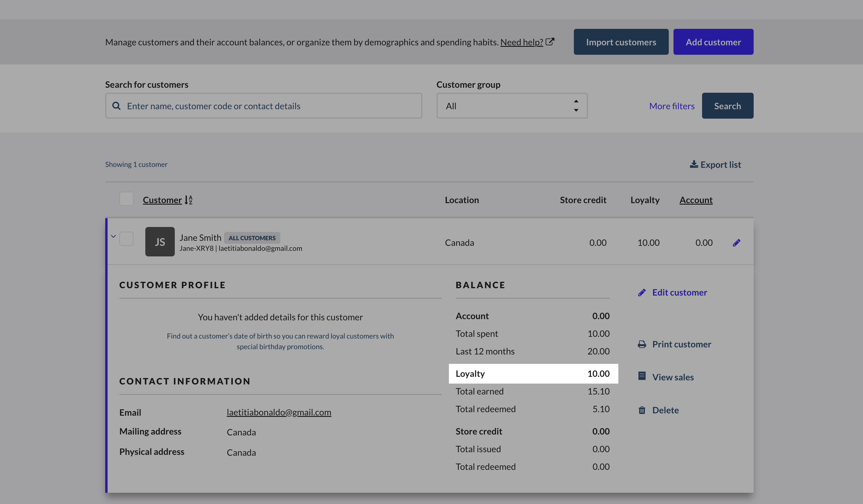
Task: Click the Add customer button
Action: click(713, 42)
